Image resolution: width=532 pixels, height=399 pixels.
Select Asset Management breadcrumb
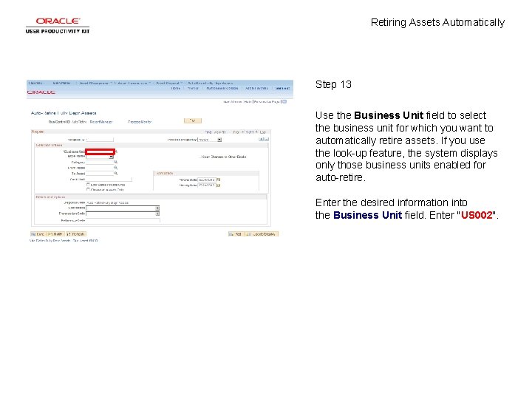(x=94, y=83)
